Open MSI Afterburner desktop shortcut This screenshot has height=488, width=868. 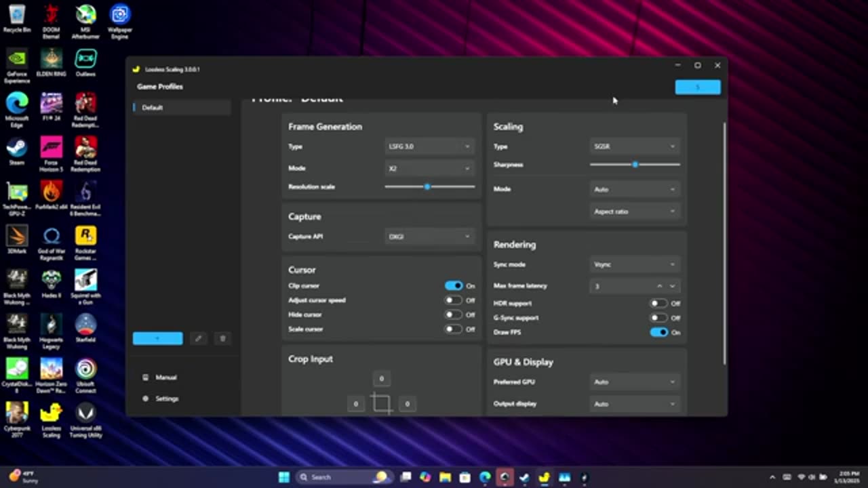[85, 22]
